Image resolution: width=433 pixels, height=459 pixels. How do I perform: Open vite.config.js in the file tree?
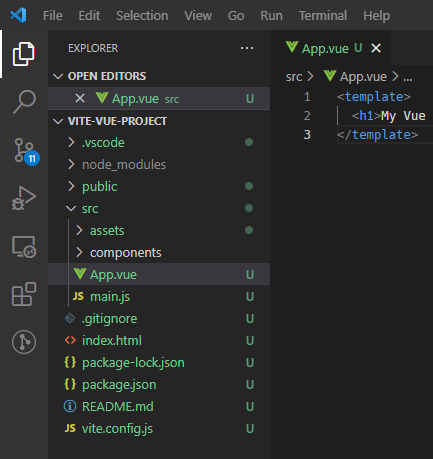pos(159,428)
